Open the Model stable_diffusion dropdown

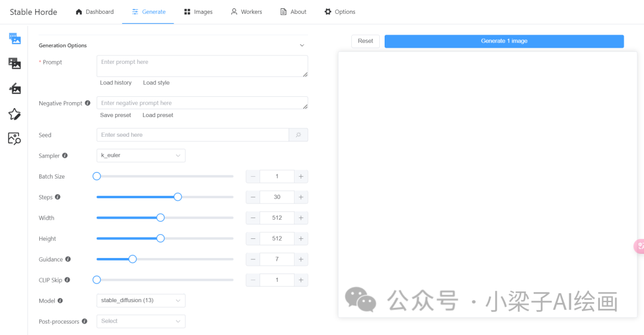point(141,300)
